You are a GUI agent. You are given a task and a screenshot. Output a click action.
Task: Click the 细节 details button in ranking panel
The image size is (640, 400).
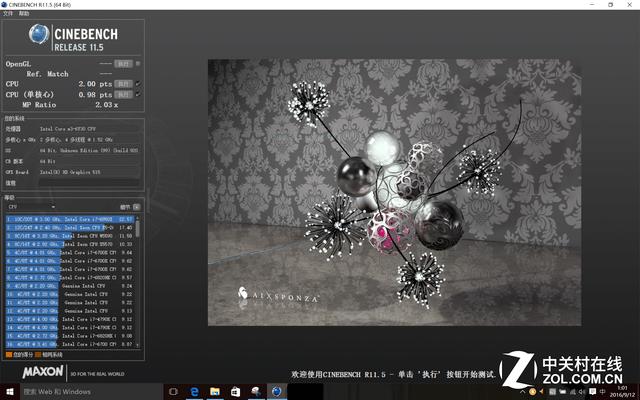pyautogui.click(x=125, y=207)
